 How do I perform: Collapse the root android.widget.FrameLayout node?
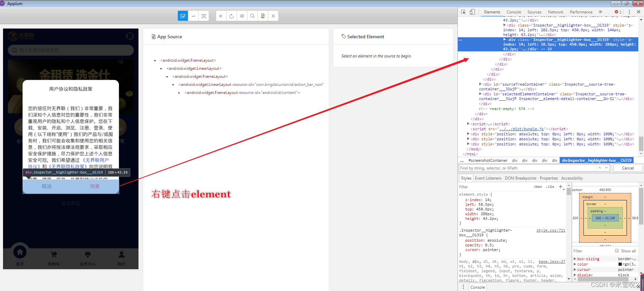[x=155, y=61]
